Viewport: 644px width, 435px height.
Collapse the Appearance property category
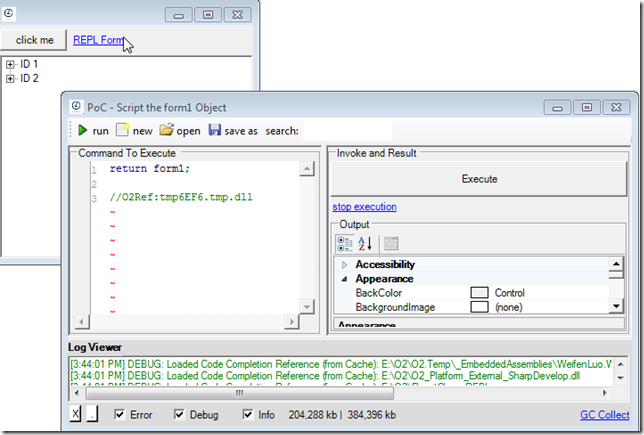pyautogui.click(x=345, y=279)
